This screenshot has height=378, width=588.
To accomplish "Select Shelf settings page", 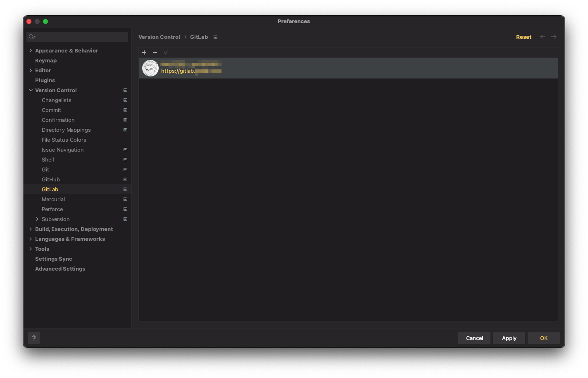I will click(48, 159).
